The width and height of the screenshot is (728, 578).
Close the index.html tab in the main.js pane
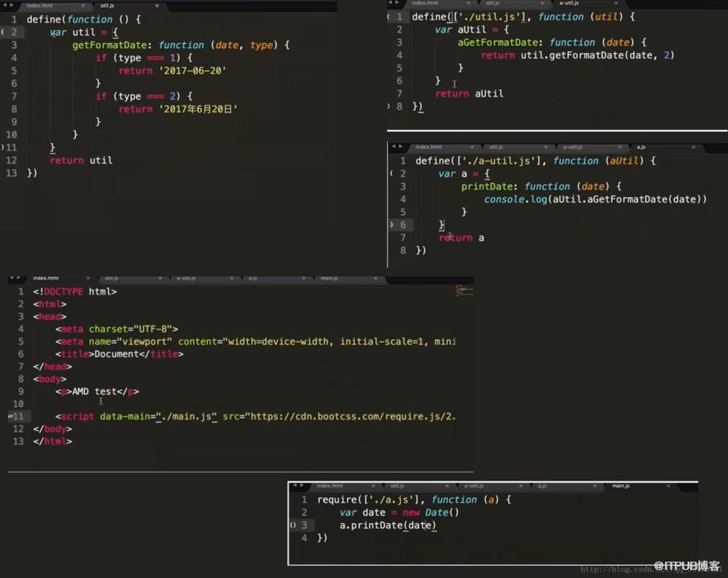pyautogui.click(x=373, y=486)
